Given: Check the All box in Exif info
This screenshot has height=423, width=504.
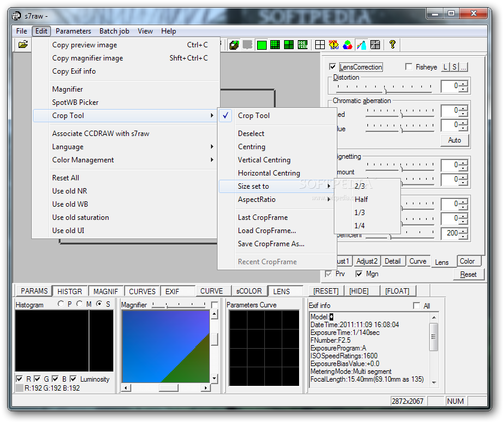Looking at the screenshot, I should coord(417,306).
